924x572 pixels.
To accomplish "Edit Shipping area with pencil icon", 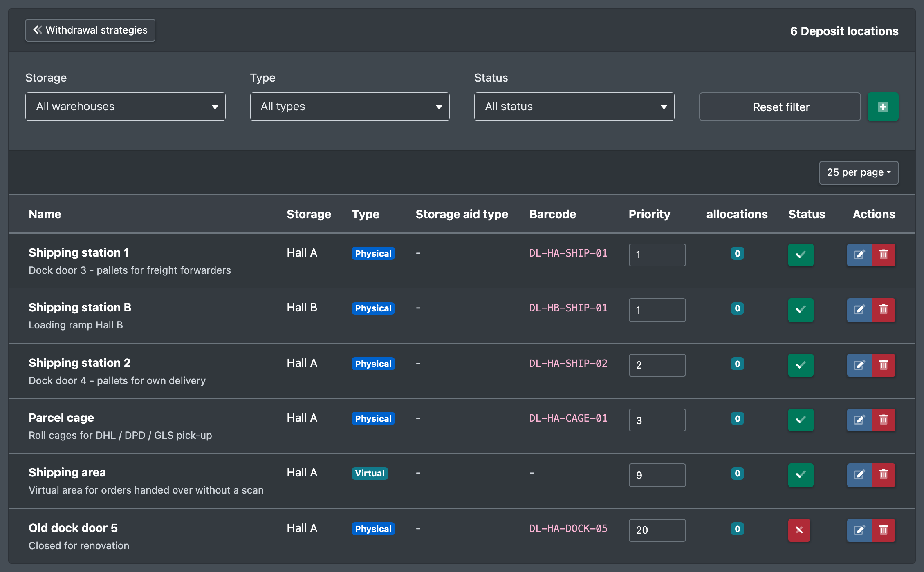I will 859,475.
